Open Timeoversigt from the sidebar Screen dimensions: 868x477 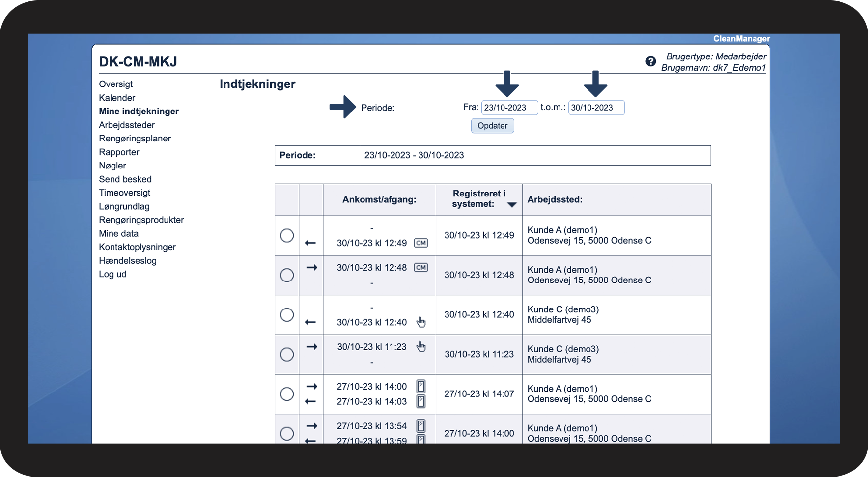pos(125,193)
